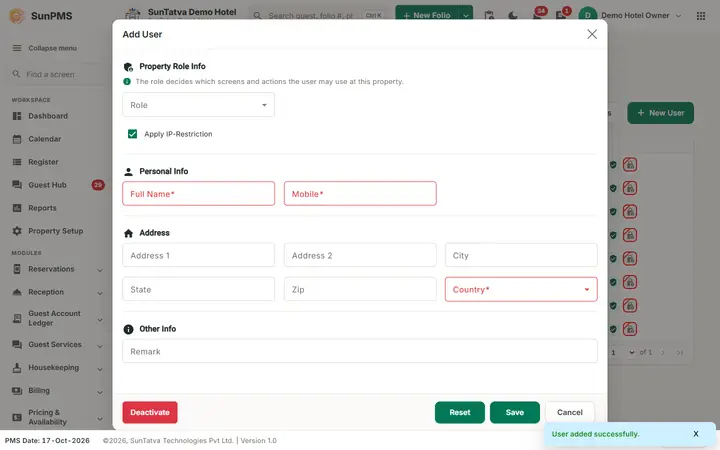This screenshot has width=720, height=450.
Task: Click the Find a screen search box
Action: [55, 74]
